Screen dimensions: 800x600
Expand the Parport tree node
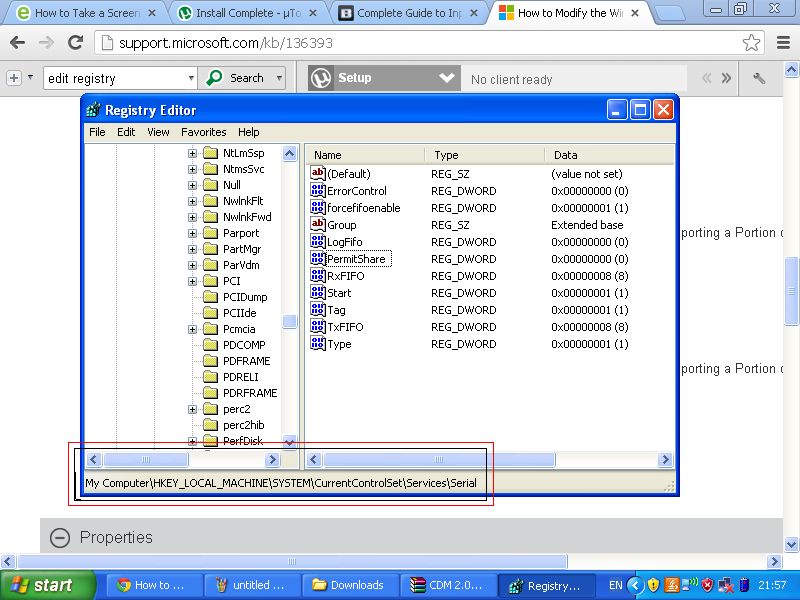192,233
